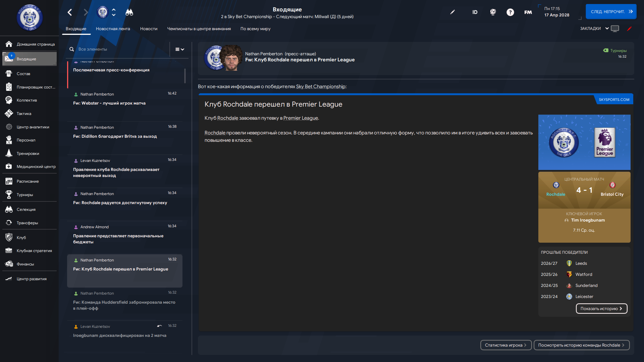644x362 pixels.
Task: Open the scouting binoculars icon in top bar
Action: point(129,12)
